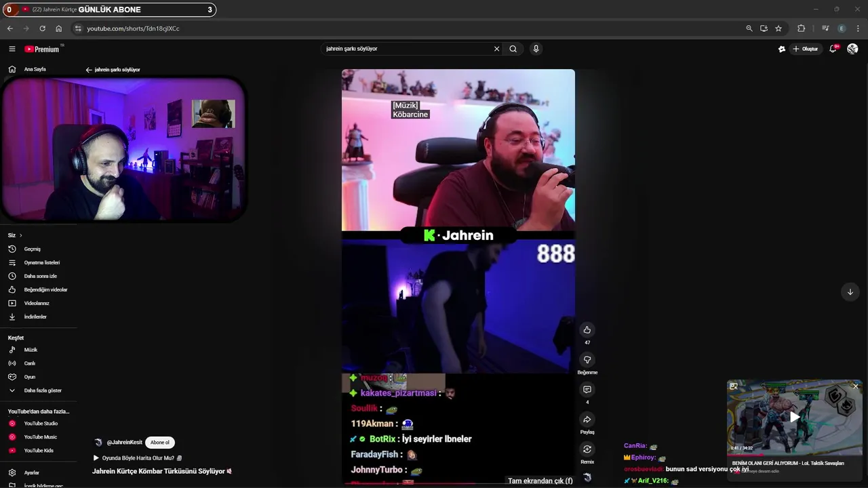Open the linked video Oyunda Böyle Harita Olur Mu?
Image resolution: width=868 pixels, height=488 pixels.
pos(138,458)
